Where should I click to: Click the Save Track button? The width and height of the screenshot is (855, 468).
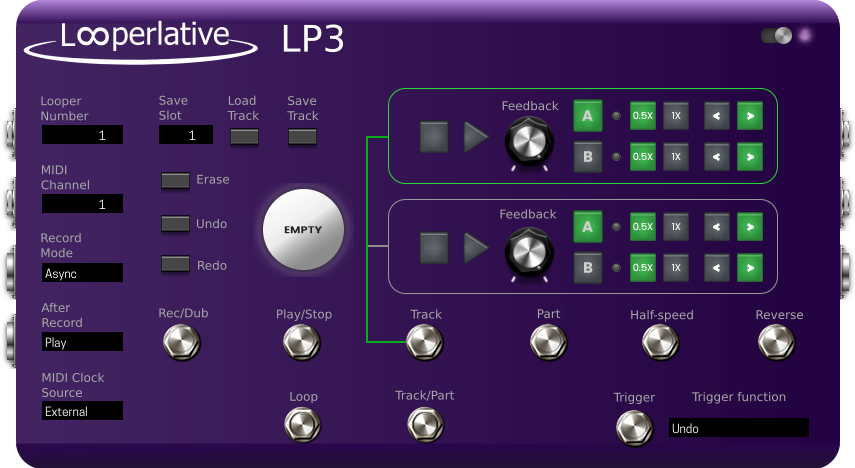(x=303, y=137)
